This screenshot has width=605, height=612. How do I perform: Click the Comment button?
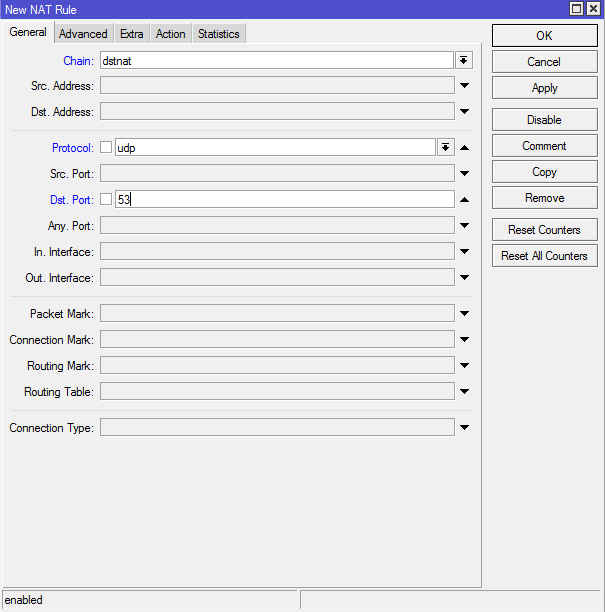(x=544, y=146)
